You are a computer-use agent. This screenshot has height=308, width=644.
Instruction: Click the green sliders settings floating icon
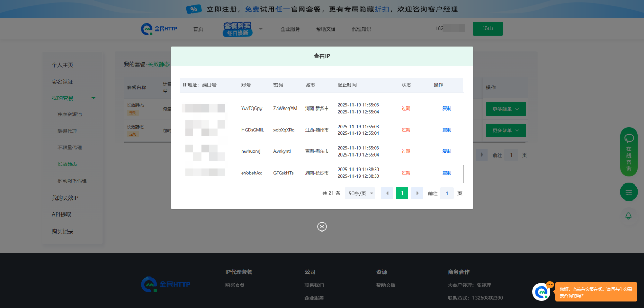pyautogui.click(x=629, y=192)
